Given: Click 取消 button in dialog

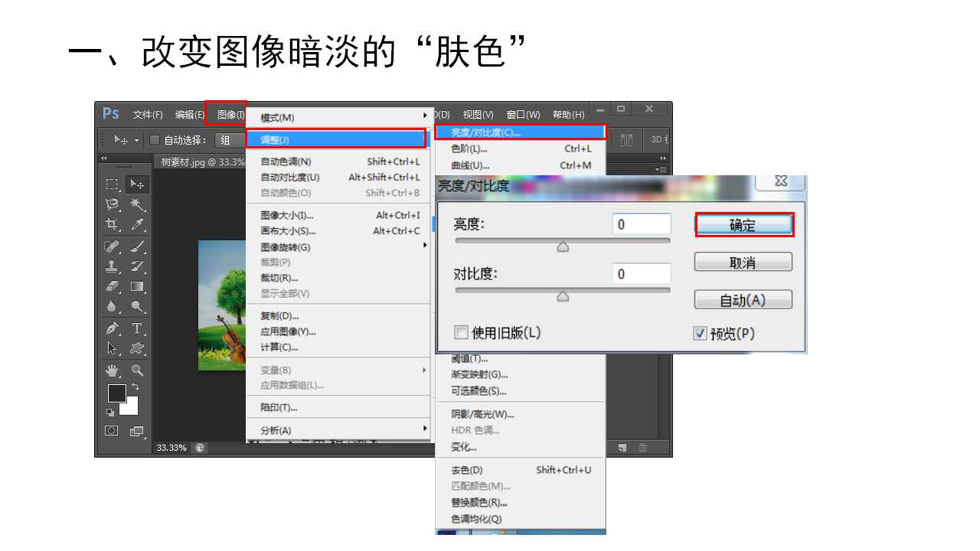Looking at the screenshot, I should 743,262.
